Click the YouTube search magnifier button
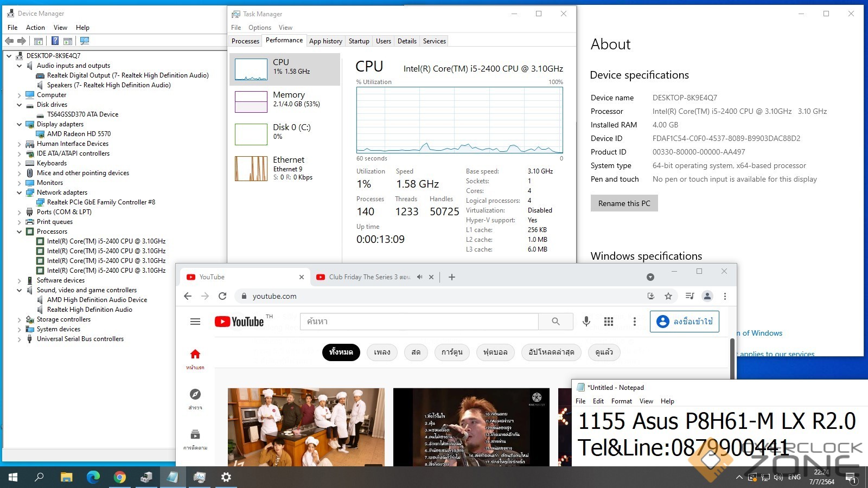 (556, 322)
